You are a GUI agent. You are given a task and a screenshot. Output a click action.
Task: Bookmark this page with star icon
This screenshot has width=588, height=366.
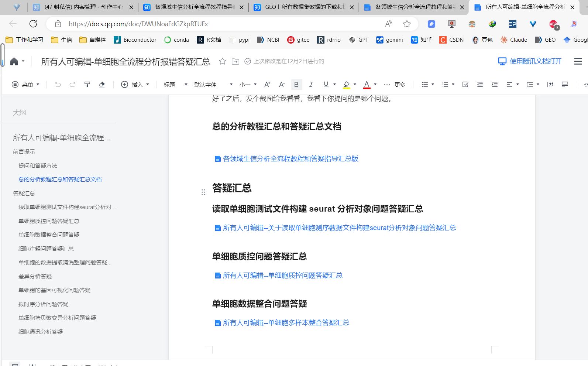click(x=407, y=24)
